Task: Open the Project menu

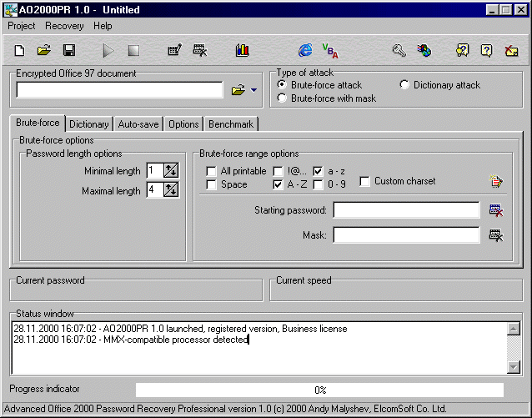Action: [22, 26]
